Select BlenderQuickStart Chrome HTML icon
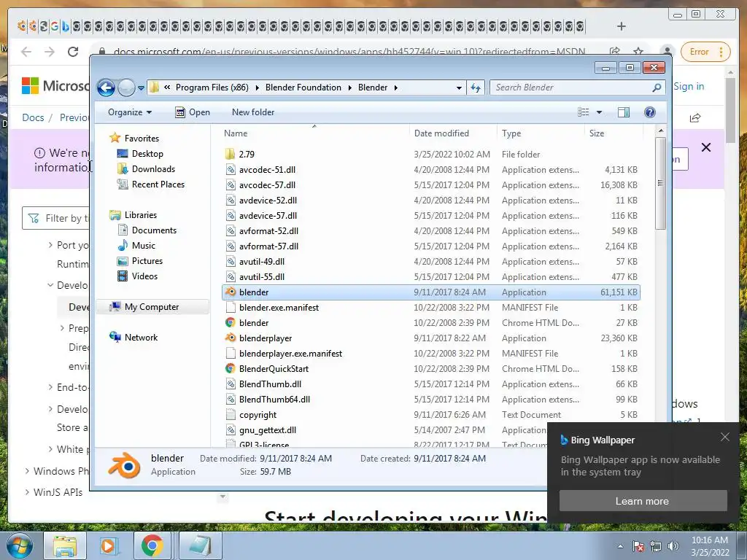747x560 pixels. [x=230, y=368]
